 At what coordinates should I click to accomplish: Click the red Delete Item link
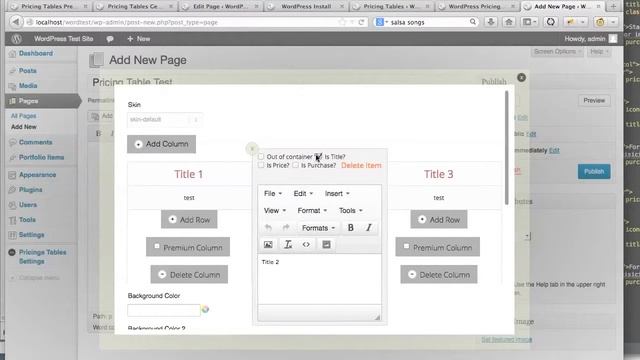point(361,165)
